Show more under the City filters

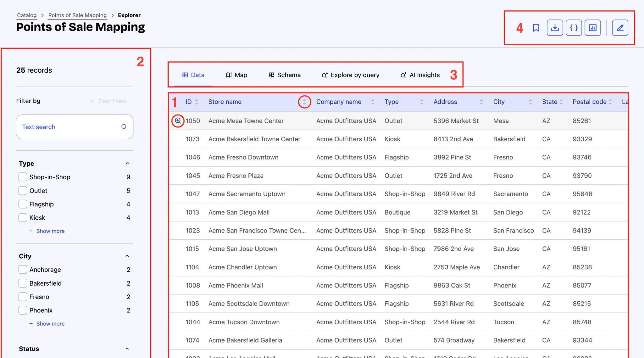tap(50, 324)
